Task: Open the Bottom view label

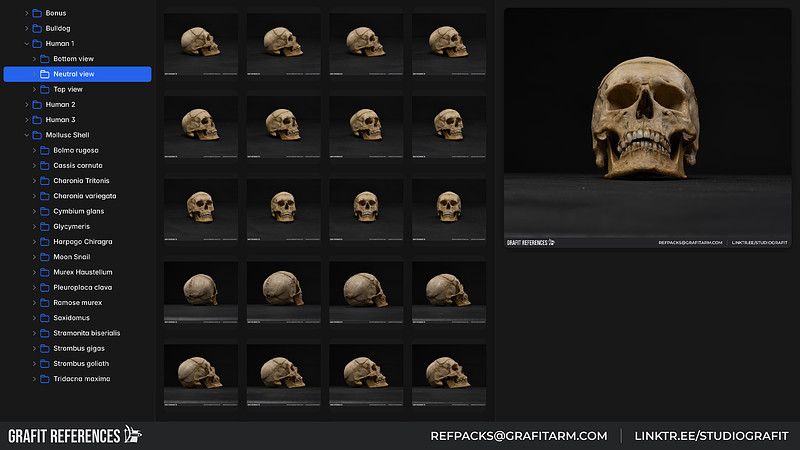Action: click(73, 59)
